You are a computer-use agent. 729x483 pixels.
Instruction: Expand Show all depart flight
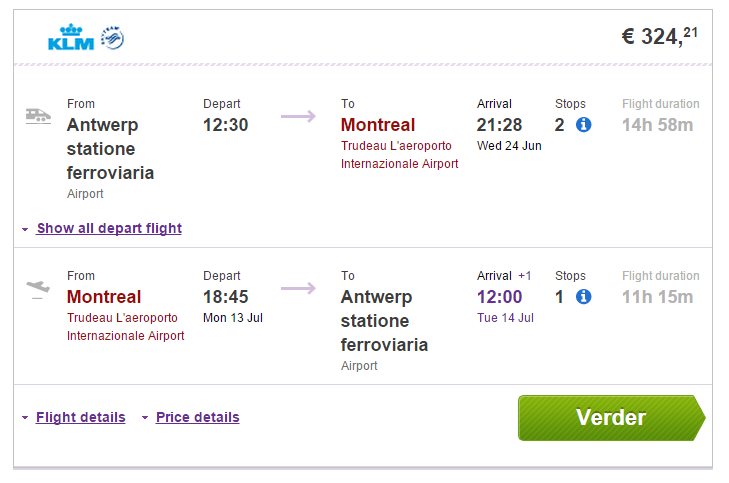click(x=109, y=228)
